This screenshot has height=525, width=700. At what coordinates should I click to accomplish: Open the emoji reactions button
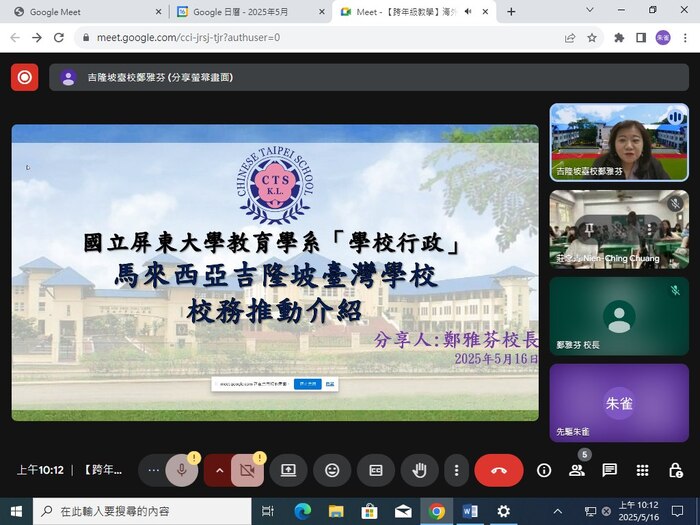(332, 470)
